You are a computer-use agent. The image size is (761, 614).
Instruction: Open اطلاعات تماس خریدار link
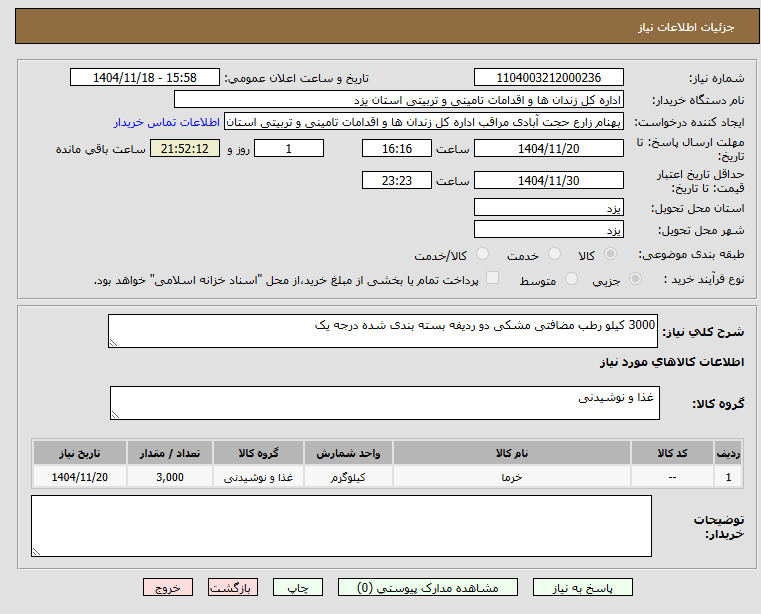click(167, 122)
